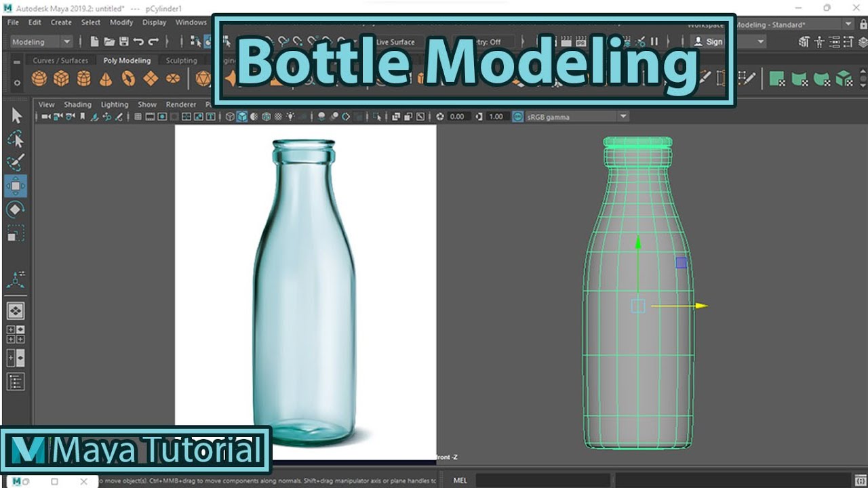Screen dimensions: 868x488
Task: Open the shelf options gear menu
Action: coord(17,83)
